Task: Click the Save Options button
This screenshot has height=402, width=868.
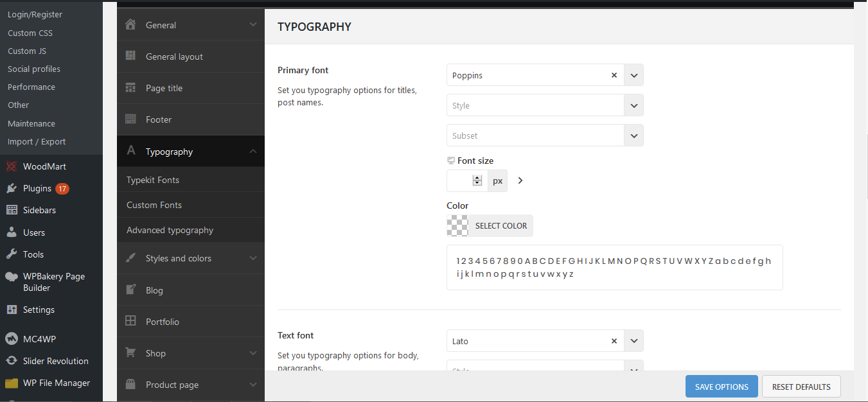Action: tap(722, 387)
